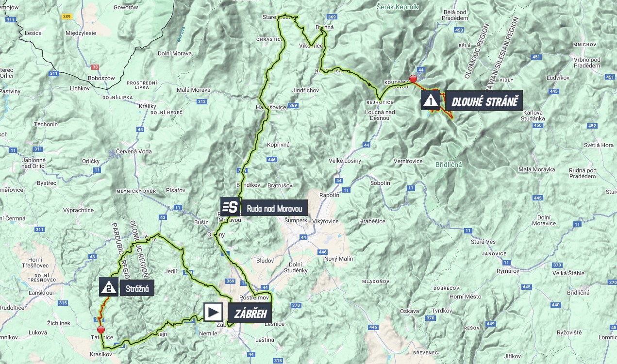The width and height of the screenshot is (617, 364).
Task: Click the category 2 climb icon
Action: pos(109,287)
